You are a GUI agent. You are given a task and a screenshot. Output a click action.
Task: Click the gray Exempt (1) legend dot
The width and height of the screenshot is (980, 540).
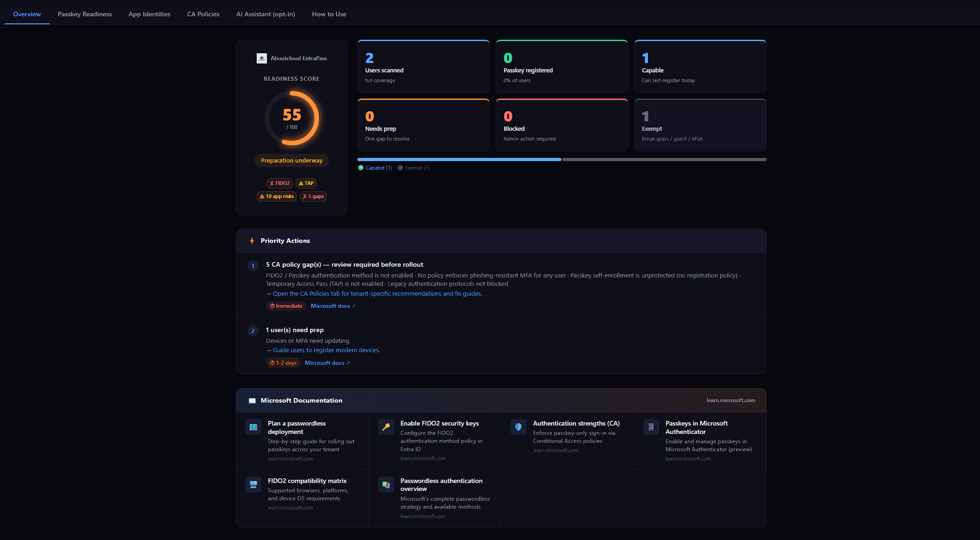pos(400,168)
